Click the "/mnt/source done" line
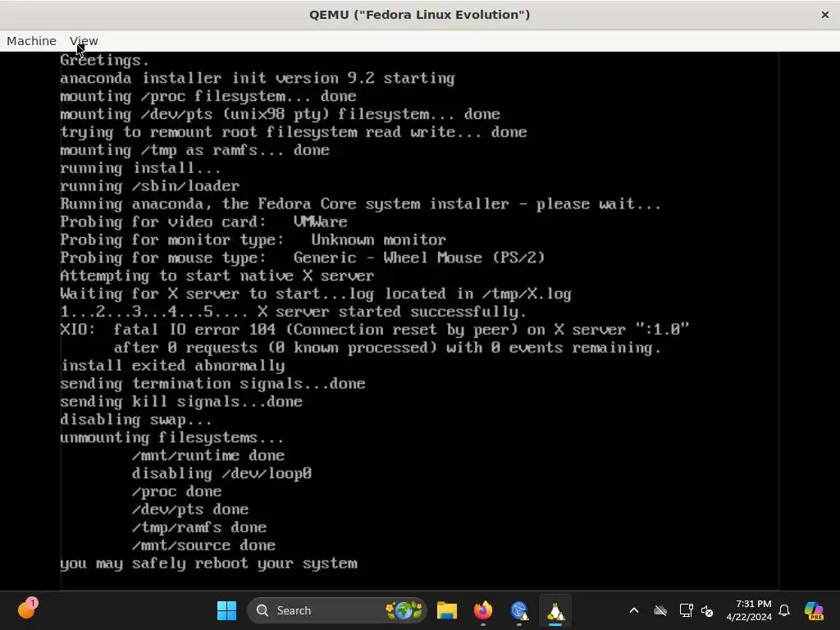The image size is (840, 630). click(203, 546)
